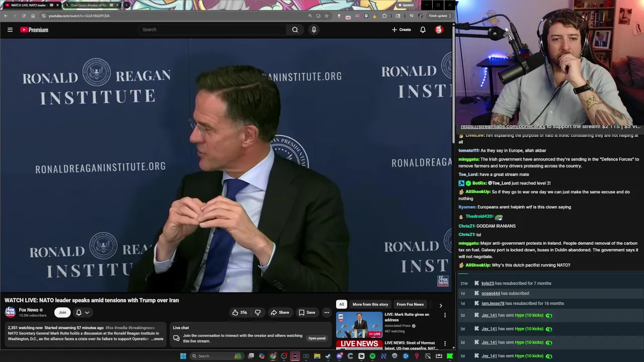Open the Gemini button in Chrome
This screenshot has height=362, width=644.
(x=406, y=5)
